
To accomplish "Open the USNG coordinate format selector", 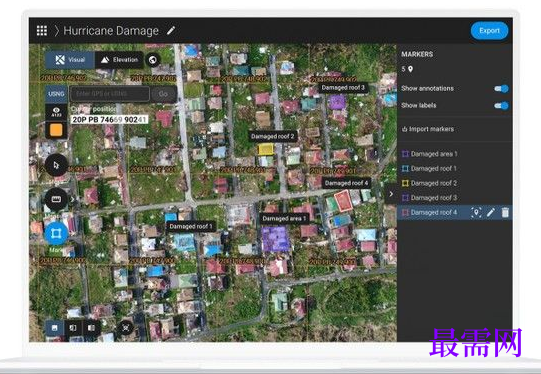I will [x=56, y=94].
